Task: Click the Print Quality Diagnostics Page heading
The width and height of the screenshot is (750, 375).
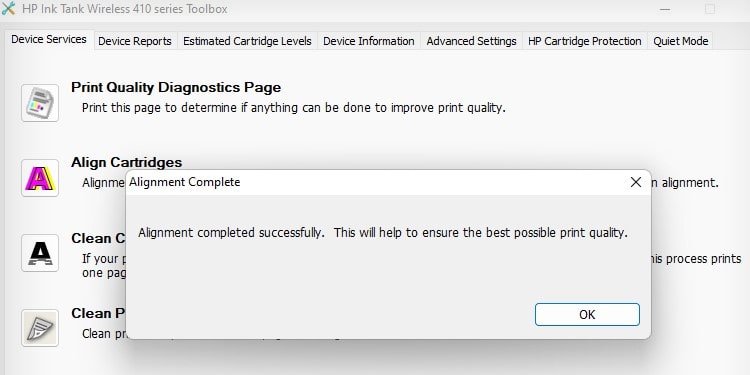Action: click(176, 88)
